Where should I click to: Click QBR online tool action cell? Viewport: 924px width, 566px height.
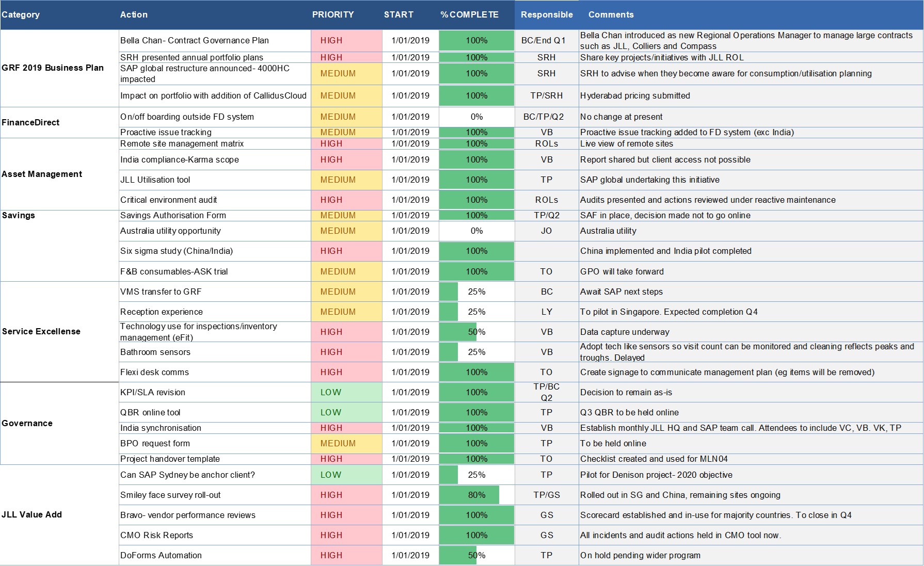[215, 412]
